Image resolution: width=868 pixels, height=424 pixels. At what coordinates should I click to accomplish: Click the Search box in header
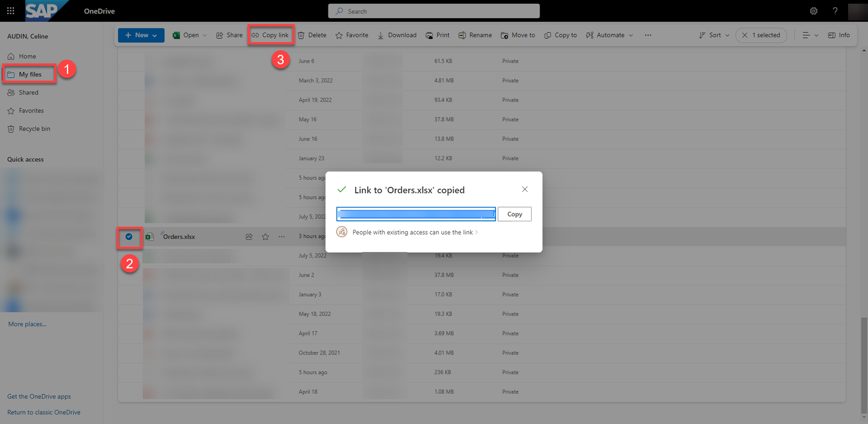coord(433,11)
